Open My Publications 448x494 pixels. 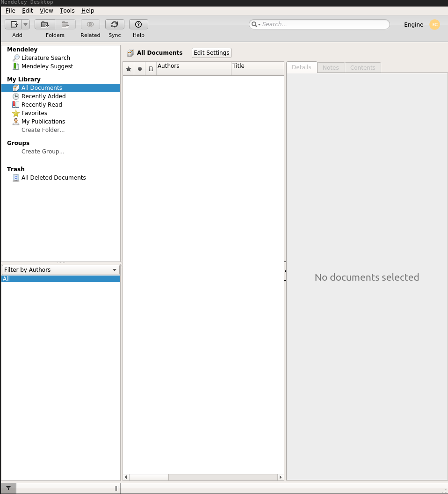pos(43,121)
